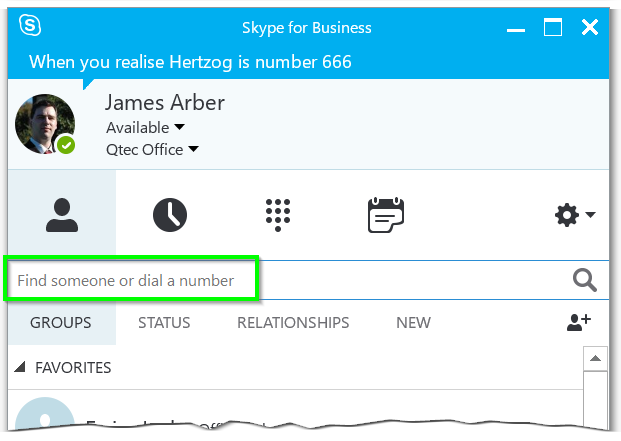The width and height of the screenshot is (621, 441).
Task: Open James Arber's profile photo
Action: tap(45, 124)
